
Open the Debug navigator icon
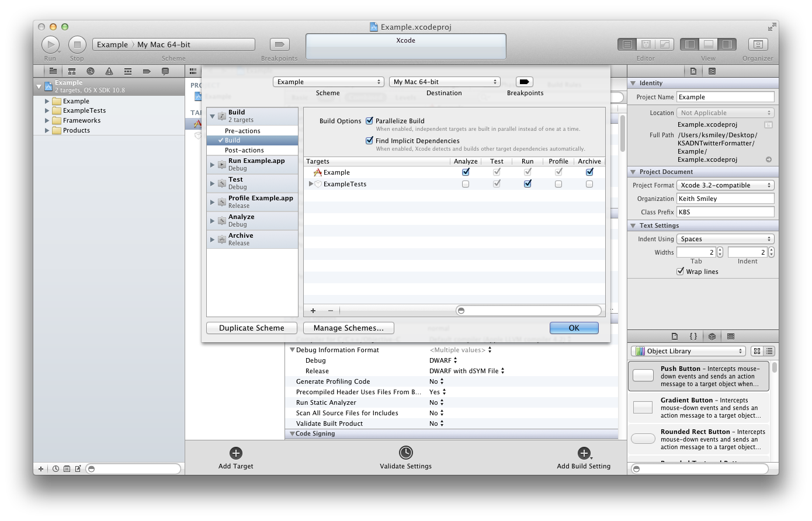128,71
